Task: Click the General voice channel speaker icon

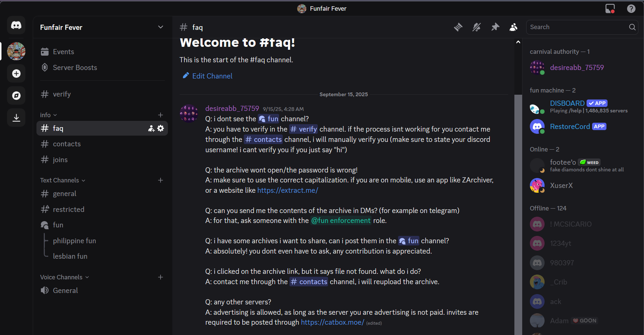Action: 45,290
